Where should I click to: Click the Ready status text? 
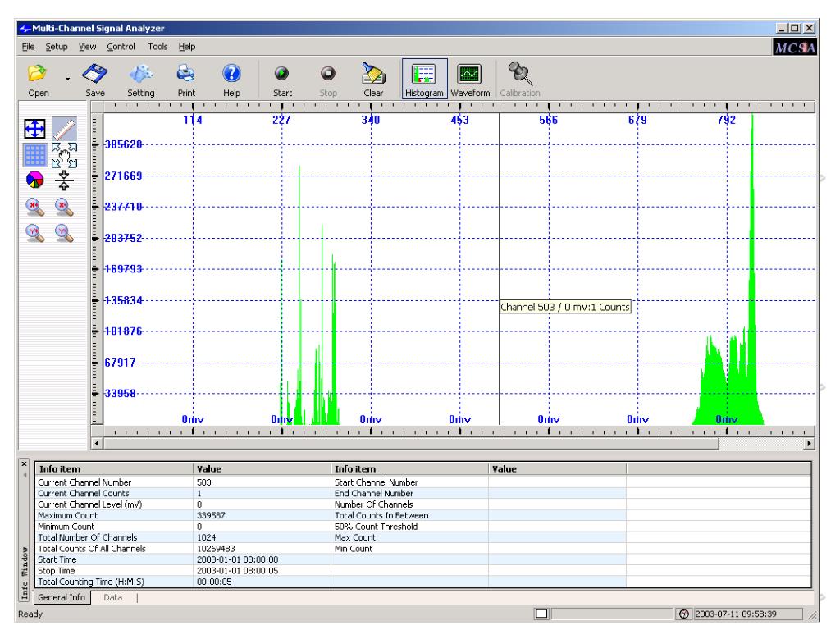tap(30, 614)
